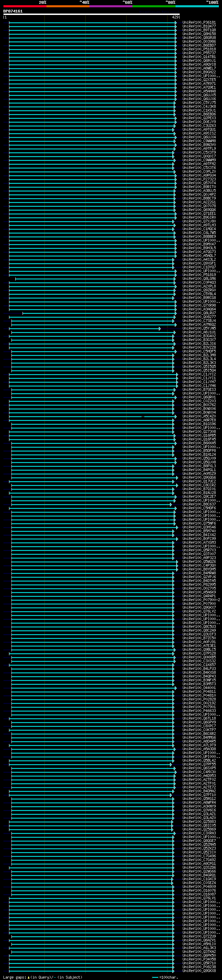Select hit UniRef100_B4MRW8

click(x=199, y=573)
